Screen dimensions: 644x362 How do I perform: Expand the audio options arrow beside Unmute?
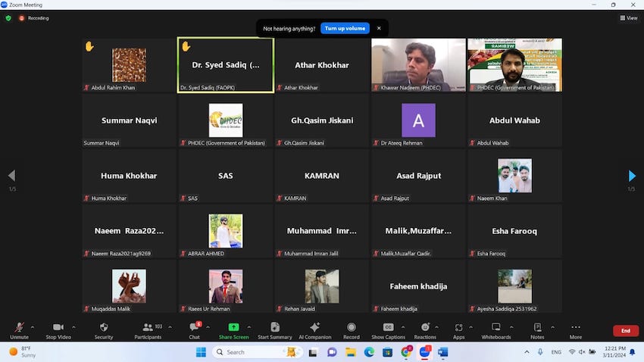32,327
